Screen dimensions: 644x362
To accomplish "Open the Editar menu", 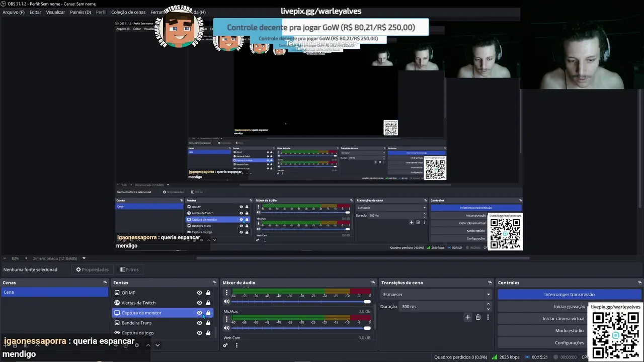I will [x=35, y=12].
